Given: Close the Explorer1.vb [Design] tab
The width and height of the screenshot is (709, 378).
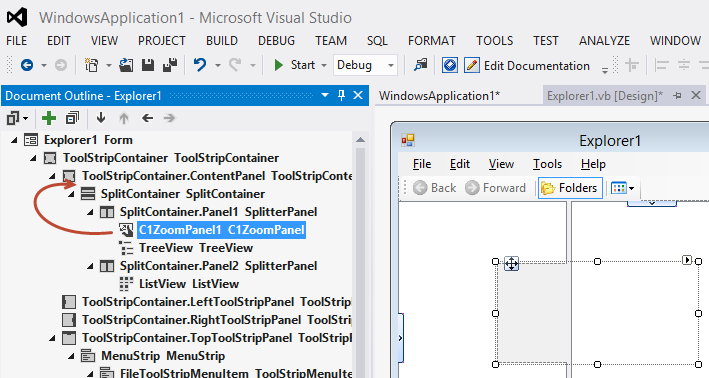Looking at the screenshot, I should (696, 95).
